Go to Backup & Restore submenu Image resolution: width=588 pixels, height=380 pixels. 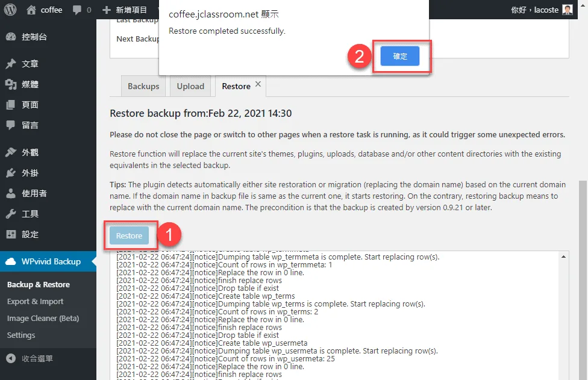[x=38, y=285]
